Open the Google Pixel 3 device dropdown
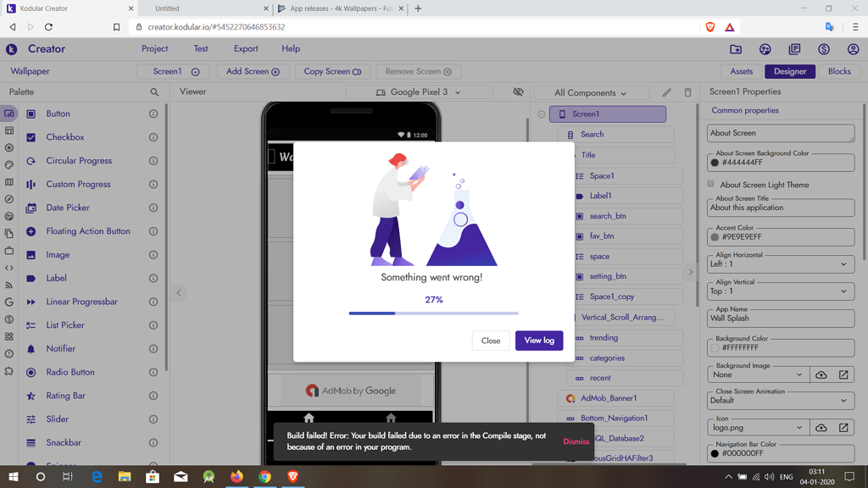 pyautogui.click(x=419, y=91)
